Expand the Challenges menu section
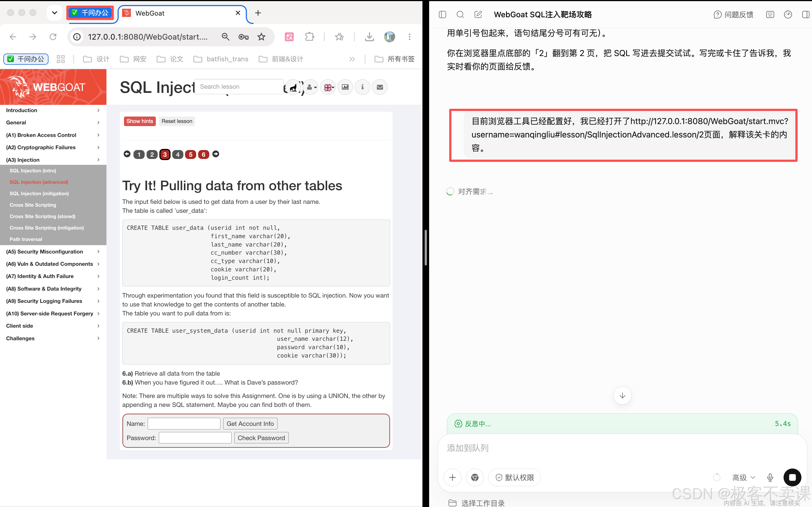This screenshot has width=812, height=507. (x=53, y=338)
